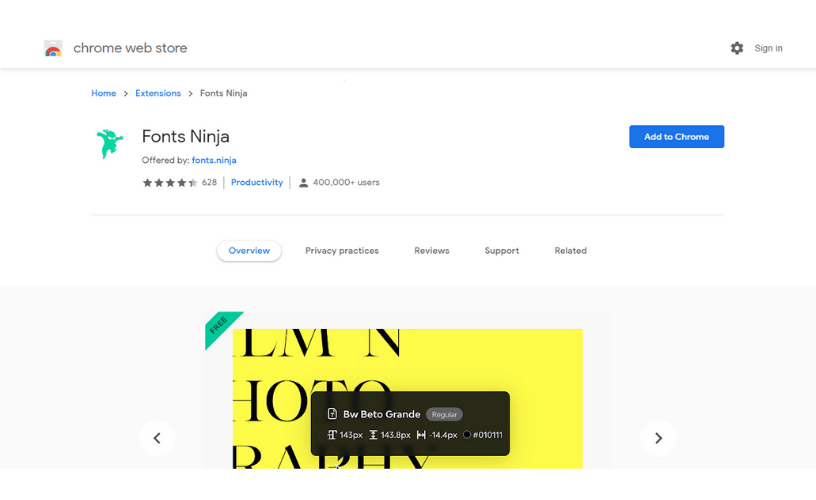Click the yellow screenshot preview image

click(407, 399)
